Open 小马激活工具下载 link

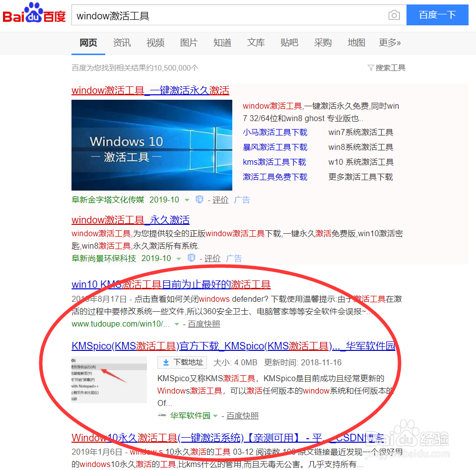(275, 133)
